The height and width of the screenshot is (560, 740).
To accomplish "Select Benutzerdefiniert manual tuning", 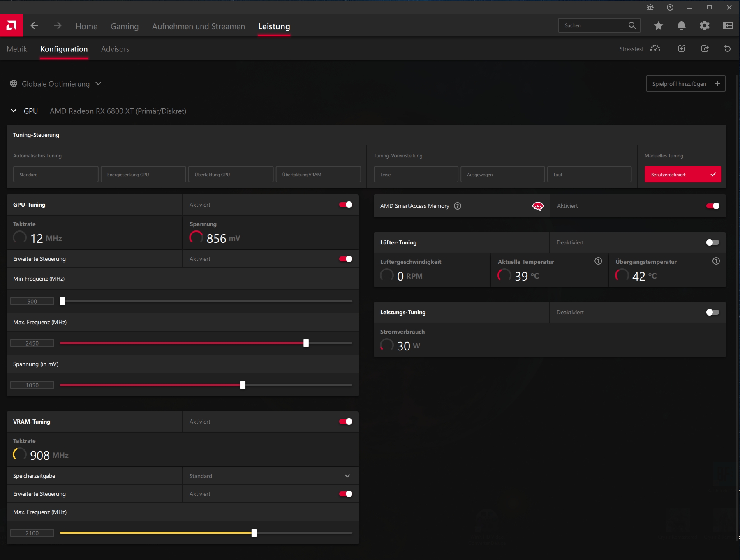I will tap(683, 174).
